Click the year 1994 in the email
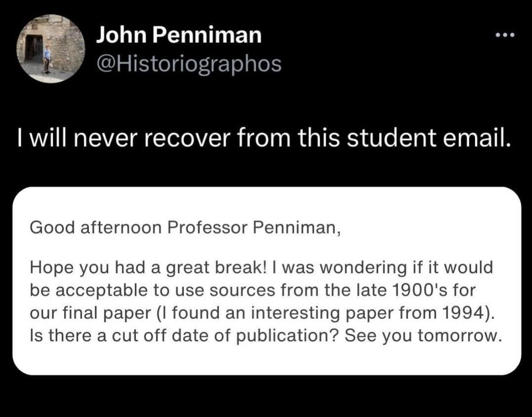The image size is (532, 417). 462,312
